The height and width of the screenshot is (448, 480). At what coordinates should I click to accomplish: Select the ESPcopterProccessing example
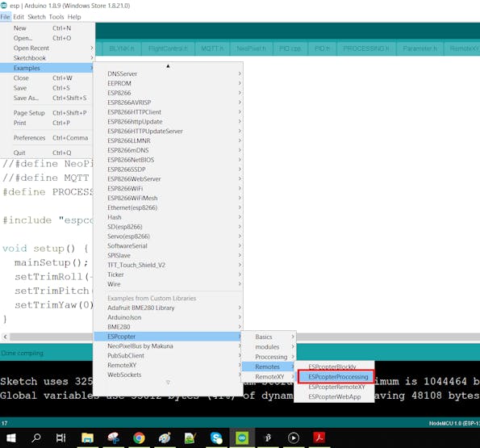(x=336, y=377)
